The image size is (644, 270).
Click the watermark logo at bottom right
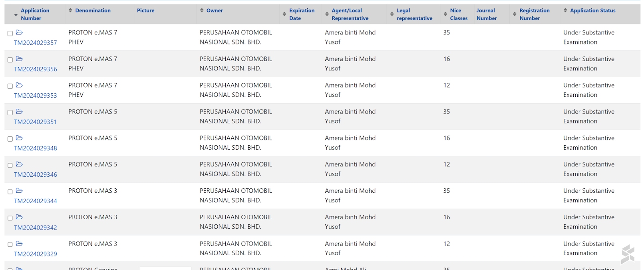coord(628,254)
